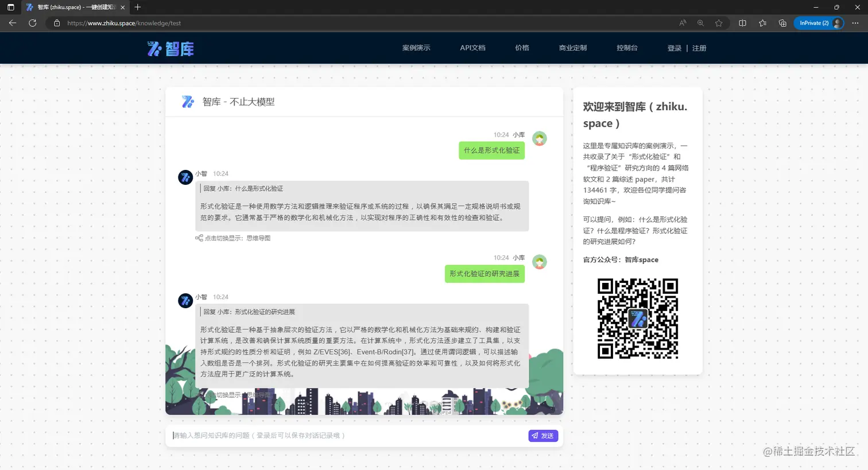View site info via the lock icon
The height and width of the screenshot is (470, 868).
point(57,23)
